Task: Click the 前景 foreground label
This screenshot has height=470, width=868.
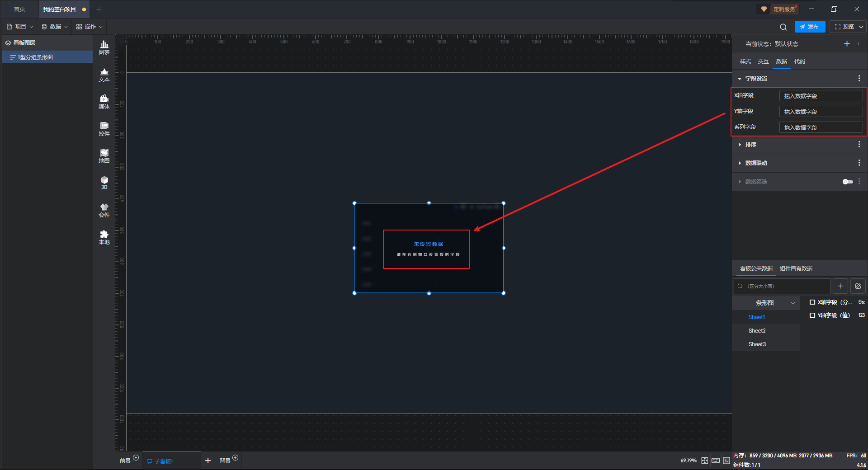Action: click(x=125, y=461)
